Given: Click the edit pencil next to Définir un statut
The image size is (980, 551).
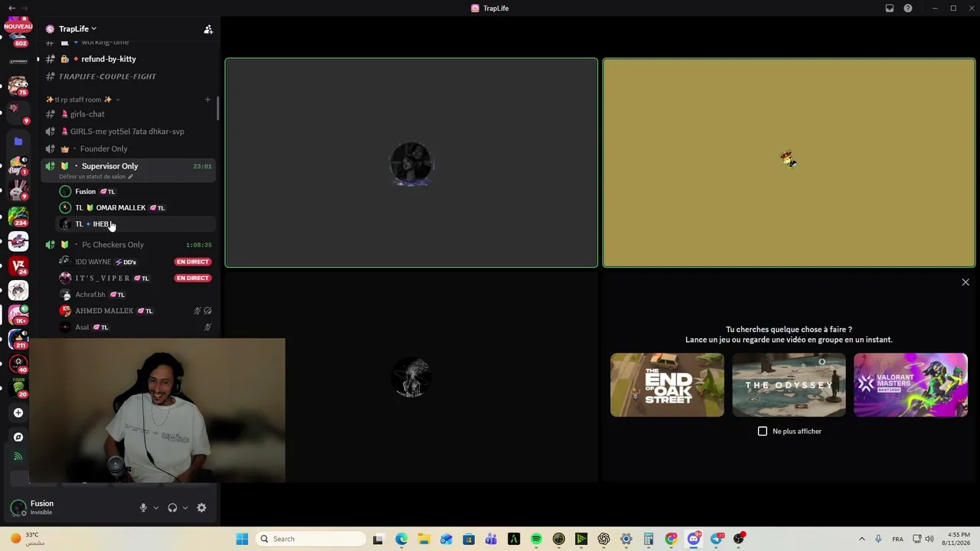Looking at the screenshot, I should [x=130, y=177].
